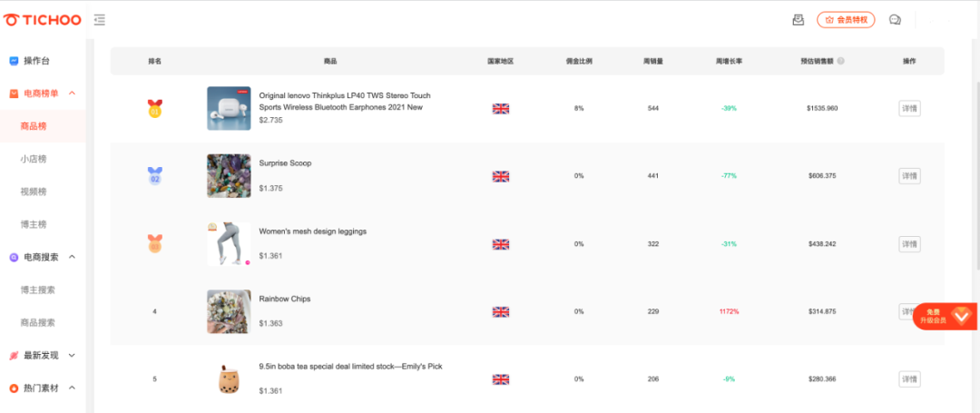Screen dimensions: 980x413
Task: Click the 免费升级会员 upgrade badge
Action: [944, 316]
